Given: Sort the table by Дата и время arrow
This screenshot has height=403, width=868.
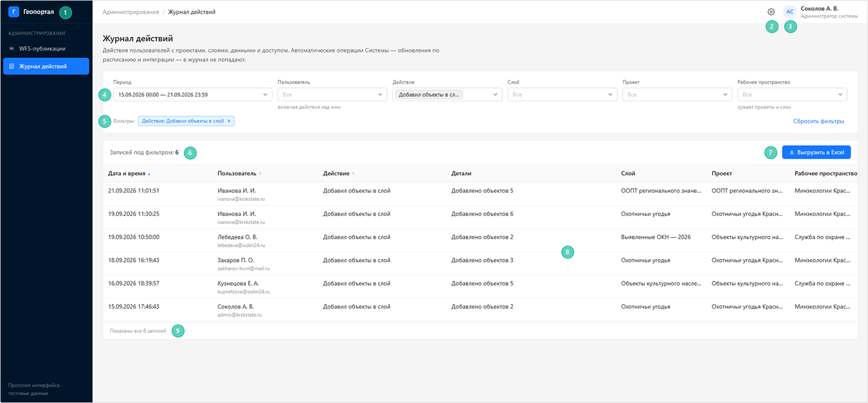Looking at the screenshot, I should click(x=149, y=174).
